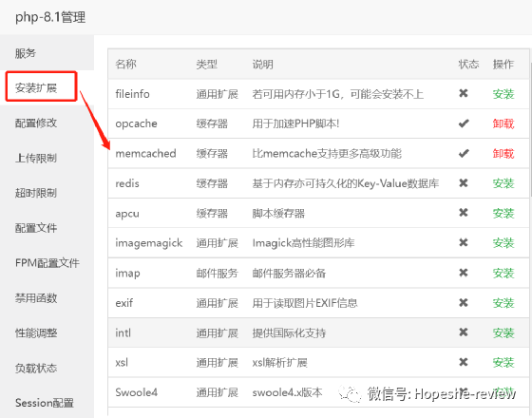This screenshot has height=418, width=532.
Task: Click the intl description 提供国际化支持
Action: pyautogui.click(x=289, y=332)
